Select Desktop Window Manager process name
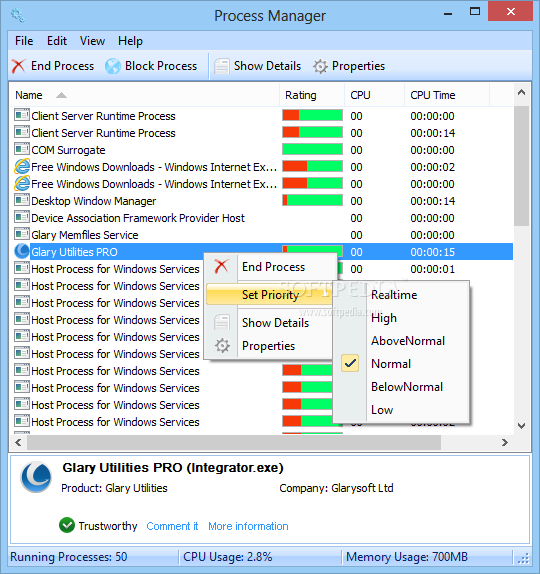 coord(94,201)
